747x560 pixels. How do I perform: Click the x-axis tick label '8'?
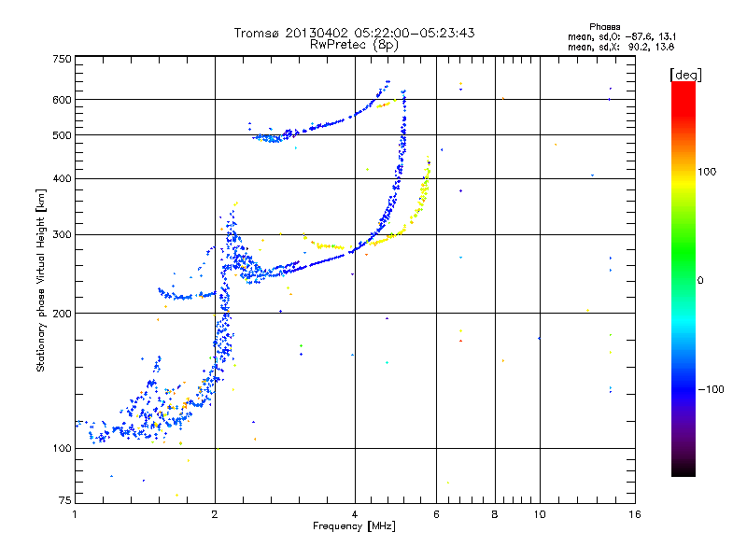pyautogui.click(x=495, y=514)
